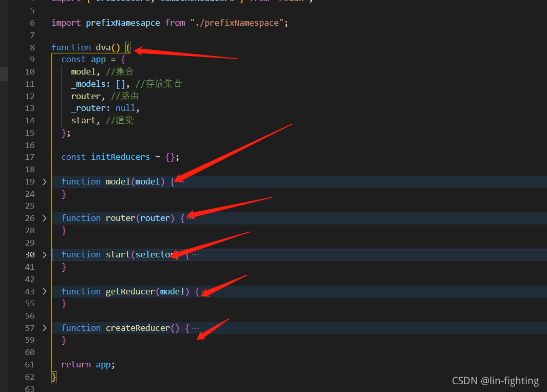547x392 pixels.
Task: Click line number 8 in gutter
Action: pos(32,47)
